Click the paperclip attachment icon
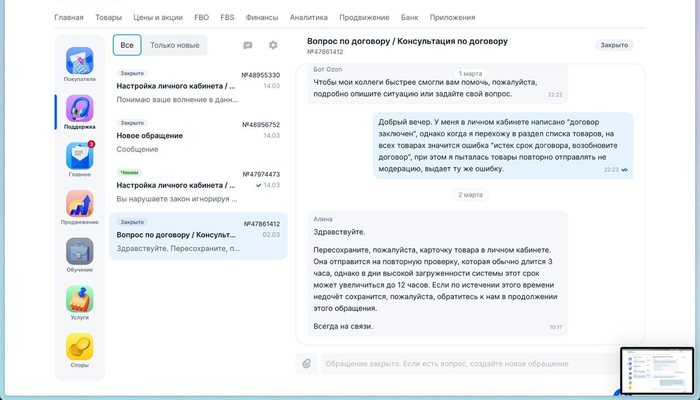The image size is (700, 400). pos(307,363)
